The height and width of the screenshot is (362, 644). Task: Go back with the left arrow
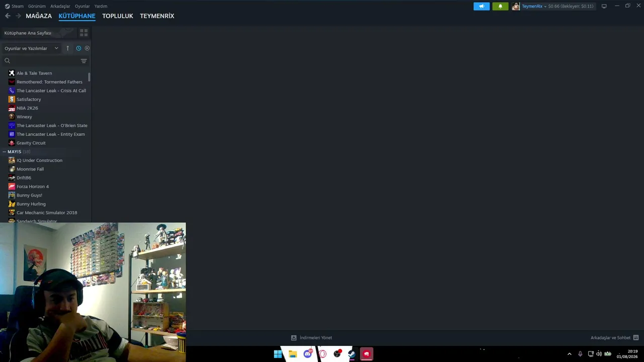point(8,16)
